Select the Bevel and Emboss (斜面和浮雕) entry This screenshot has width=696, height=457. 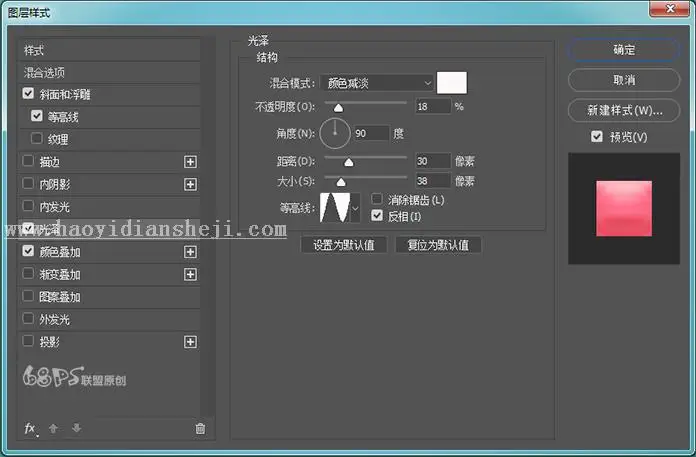pyautogui.click(x=65, y=94)
